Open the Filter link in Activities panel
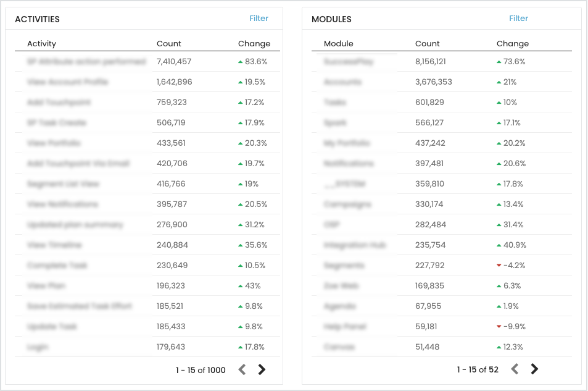This screenshot has width=588, height=391. coord(259,19)
